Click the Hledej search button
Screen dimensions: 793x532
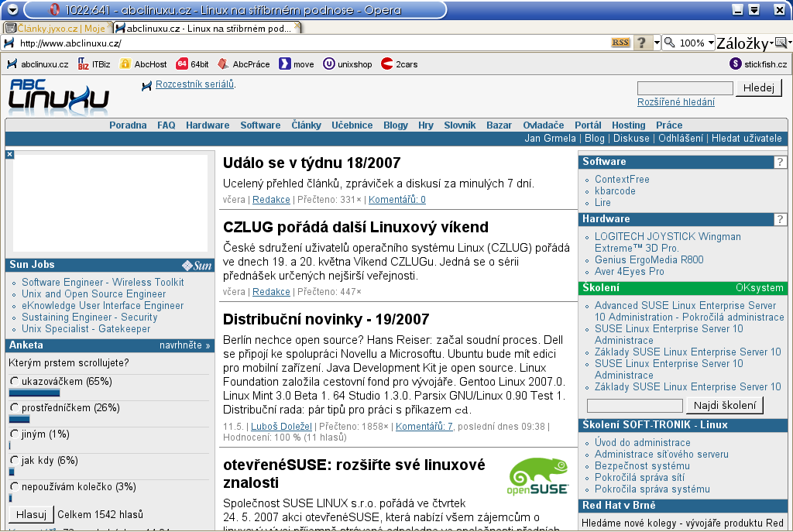(759, 88)
